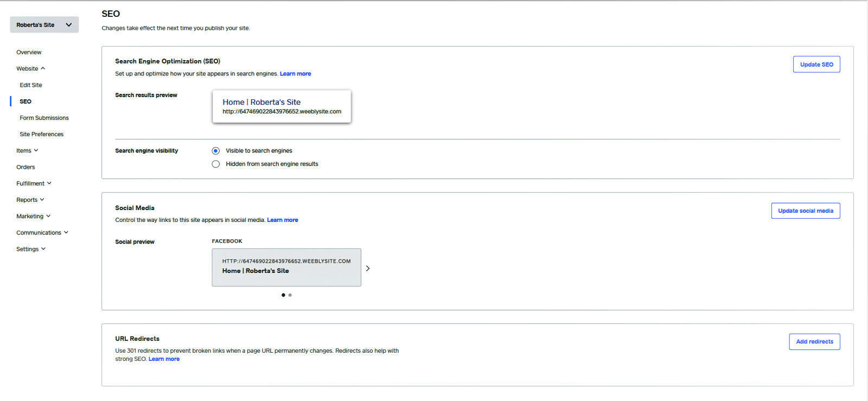The image size is (868, 401).
Task: Open Form Submissions page
Action: point(44,118)
